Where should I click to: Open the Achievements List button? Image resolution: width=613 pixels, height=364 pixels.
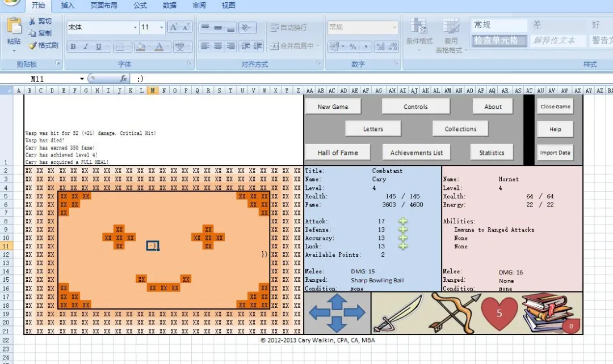[417, 153]
